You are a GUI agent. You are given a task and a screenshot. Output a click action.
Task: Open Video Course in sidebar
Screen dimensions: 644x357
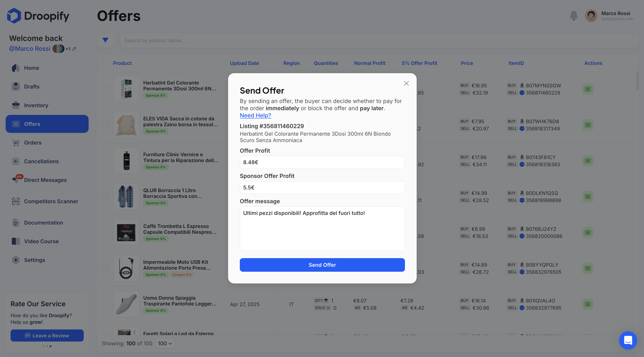[x=47, y=241]
